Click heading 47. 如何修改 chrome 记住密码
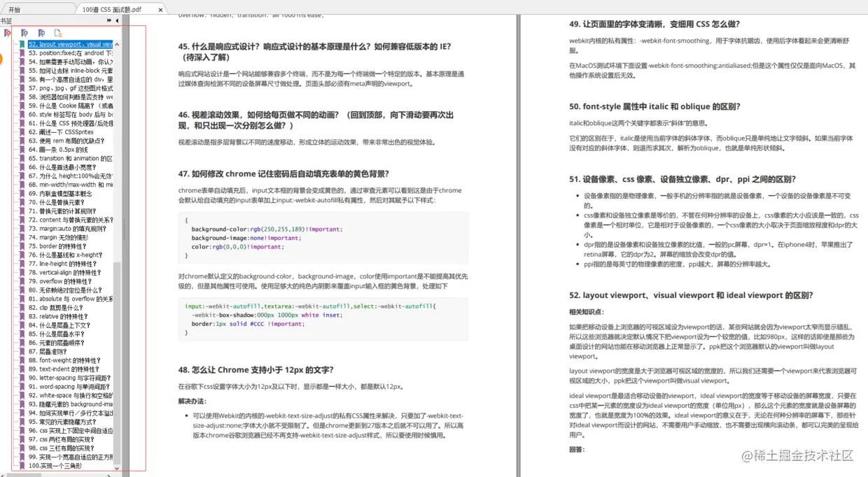Viewport: 868px width, 477px height. pos(283,174)
